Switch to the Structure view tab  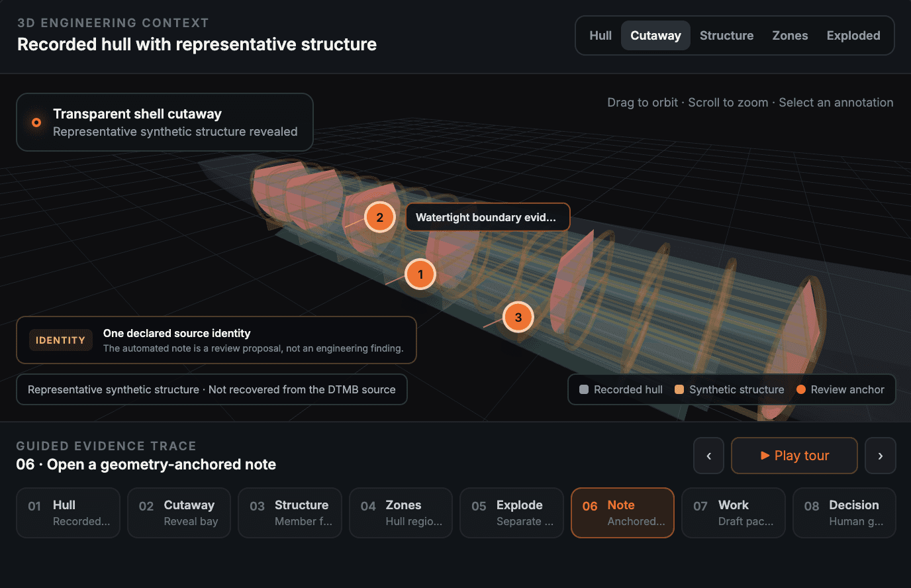point(726,36)
